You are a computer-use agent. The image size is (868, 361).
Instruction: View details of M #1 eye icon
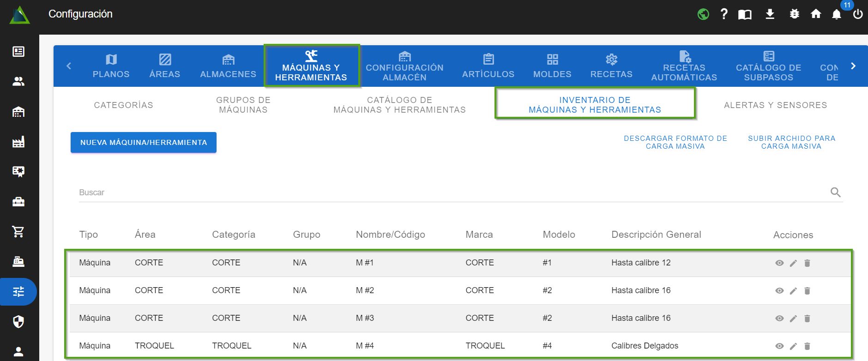779,263
